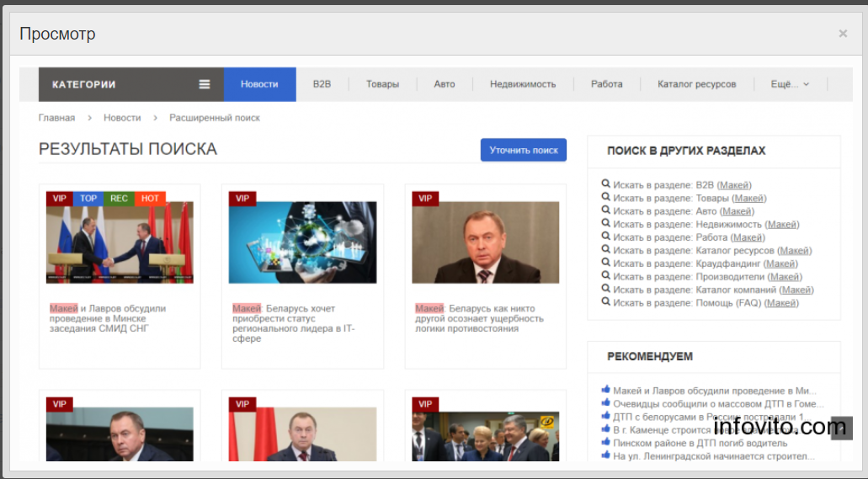The width and height of the screenshot is (868, 479).
Task: Click the search icon beside Производители section
Action: (x=605, y=275)
